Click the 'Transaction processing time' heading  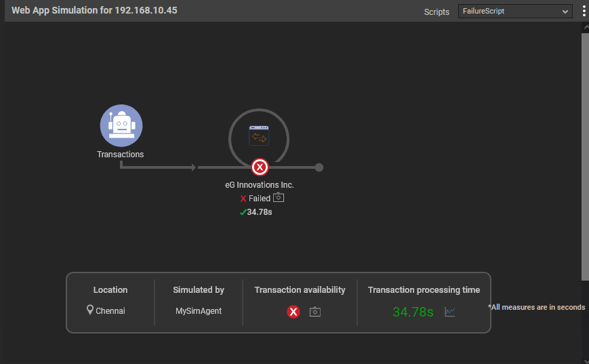[x=424, y=290]
